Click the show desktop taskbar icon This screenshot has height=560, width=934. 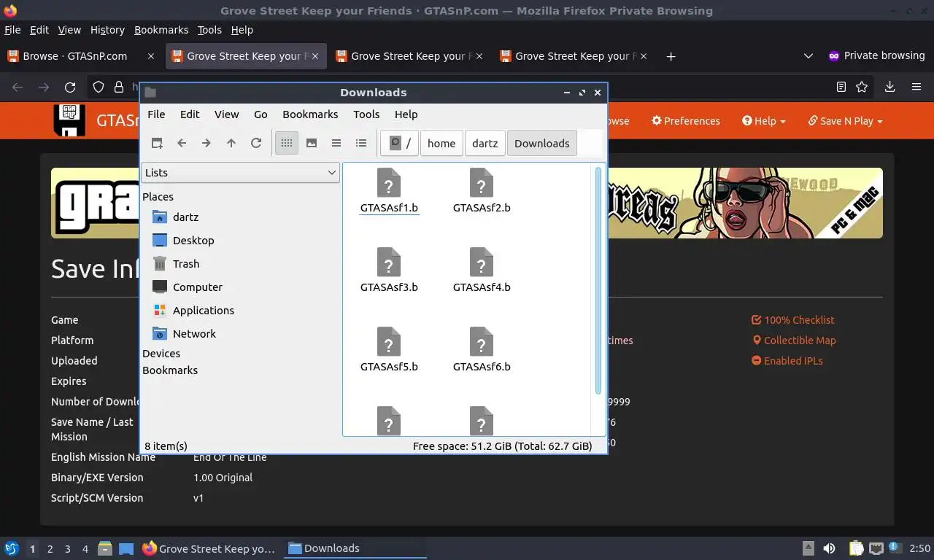pyautogui.click(x=126, y=548)
